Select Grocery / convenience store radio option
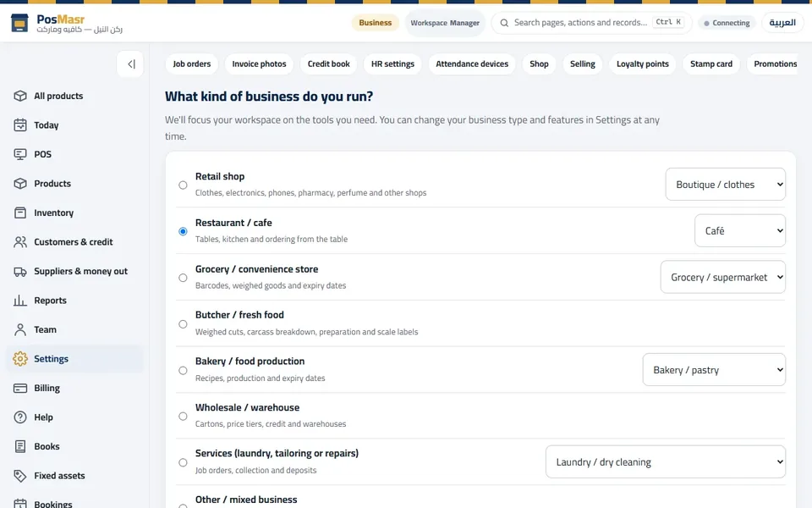This screenshot has height=508, width=812. click(x=183, y=278)
